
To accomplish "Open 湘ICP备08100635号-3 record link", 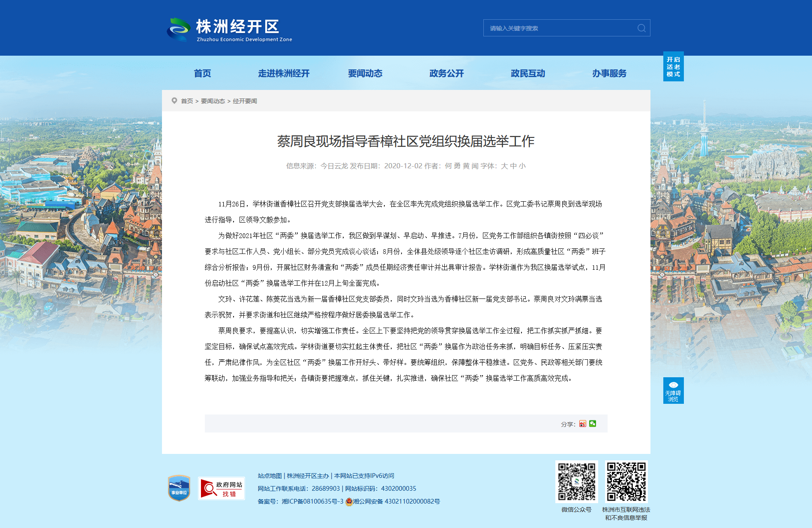I will (312, 501).
